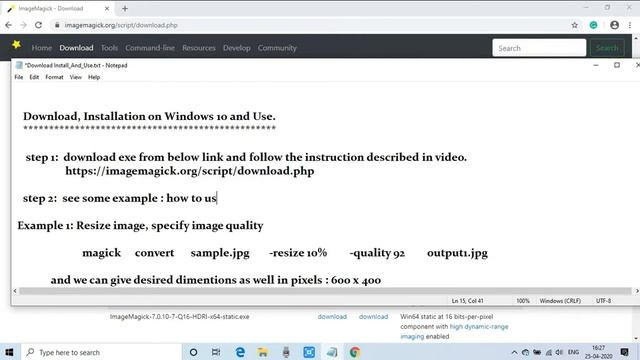Open Notepad Help menu
The width and height of the screenshot is (640, 360).
click(x=94, y=77)
